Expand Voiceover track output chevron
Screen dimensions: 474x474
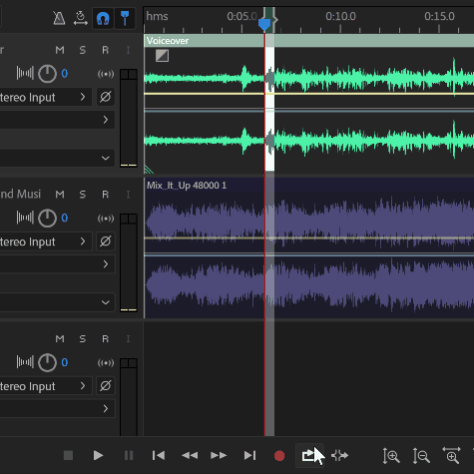tap(106, 120)
